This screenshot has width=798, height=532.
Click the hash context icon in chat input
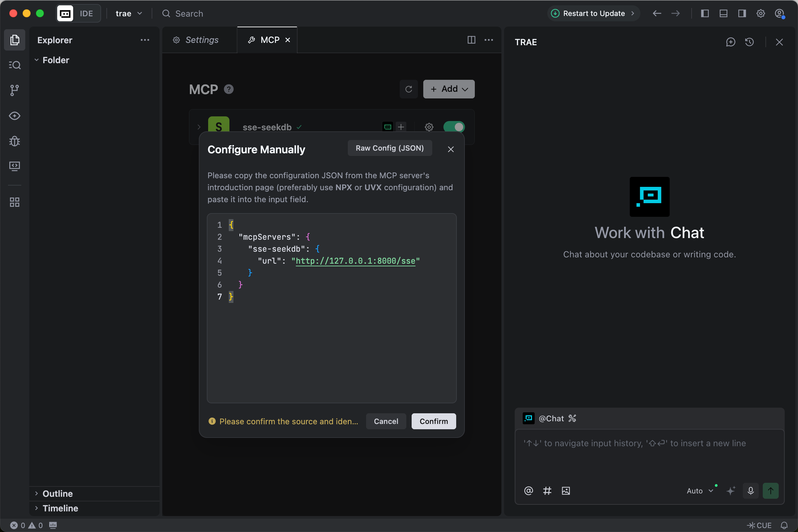(547, 491)
